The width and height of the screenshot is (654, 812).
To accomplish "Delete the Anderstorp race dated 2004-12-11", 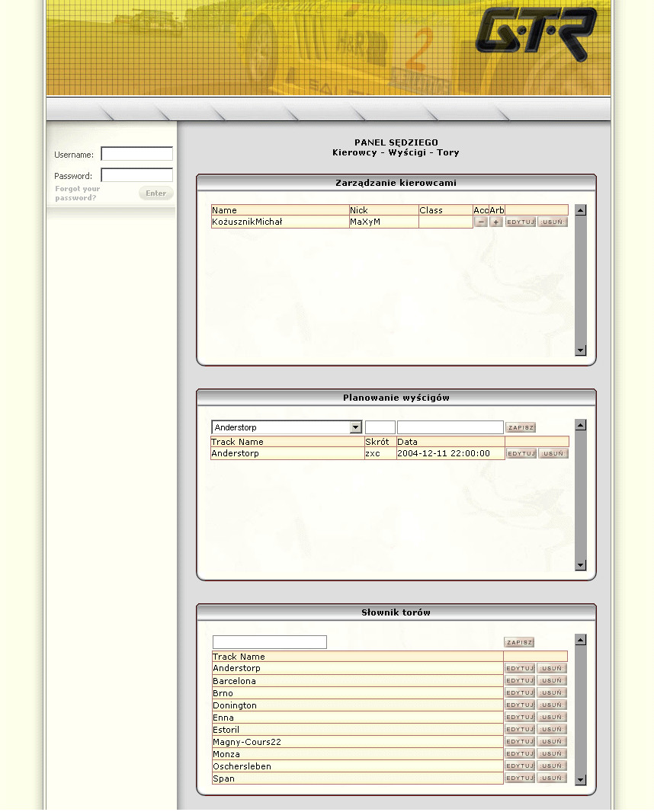I will (x=553, y=454).
